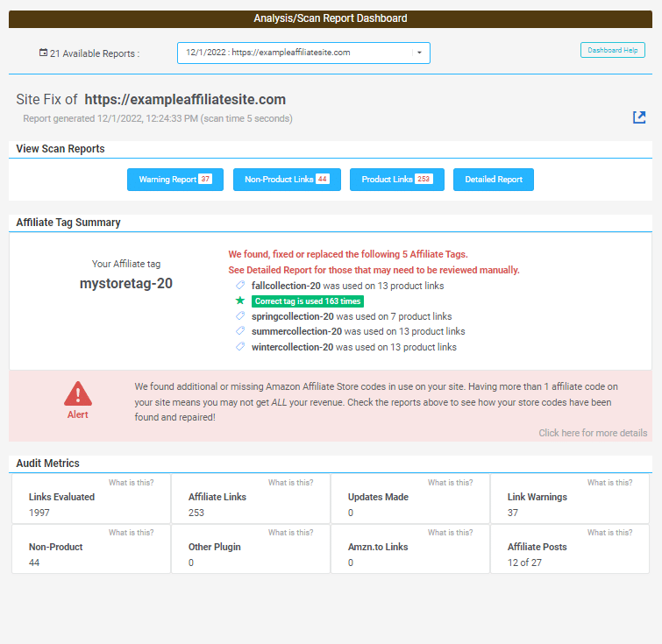Click the 44 badge on Non-Product Links
The image size is (662, 644).
[323, 179]
